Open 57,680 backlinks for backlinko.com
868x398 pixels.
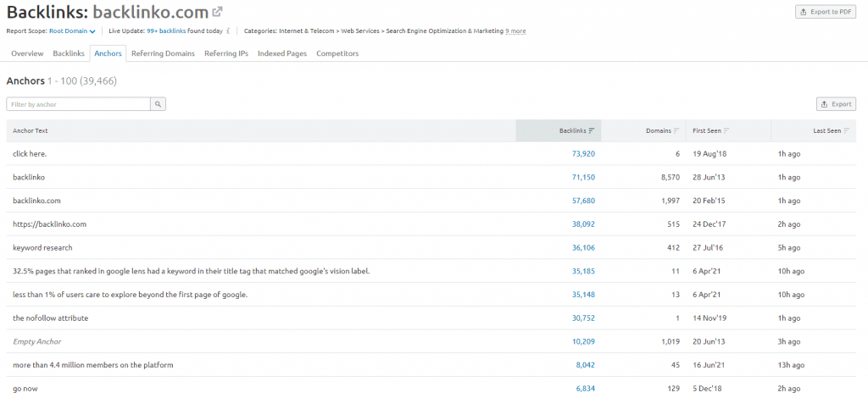(x=583, y=201)
